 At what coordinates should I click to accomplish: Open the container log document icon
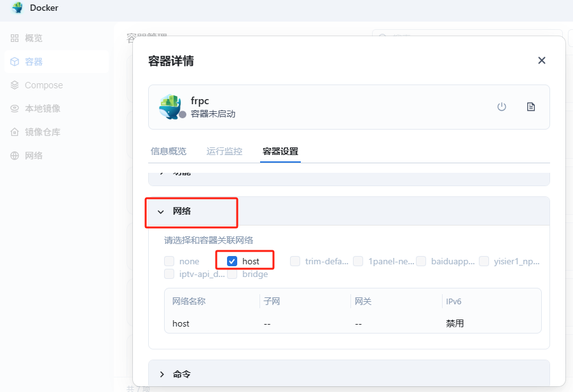click(530, 107)
